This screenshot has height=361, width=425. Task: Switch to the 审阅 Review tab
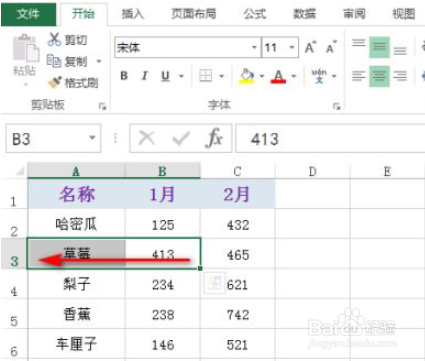tap(354, 14)
